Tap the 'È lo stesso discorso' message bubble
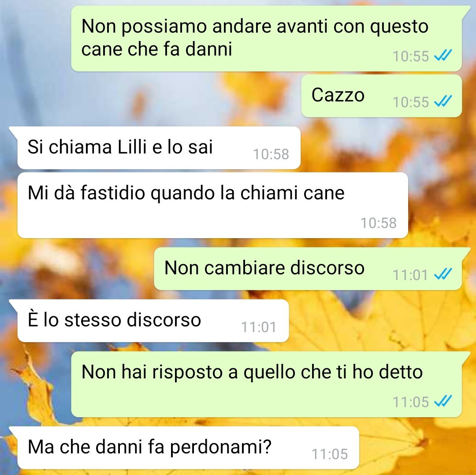The width and height of the screenshot is (476, 475). point(153,321)
